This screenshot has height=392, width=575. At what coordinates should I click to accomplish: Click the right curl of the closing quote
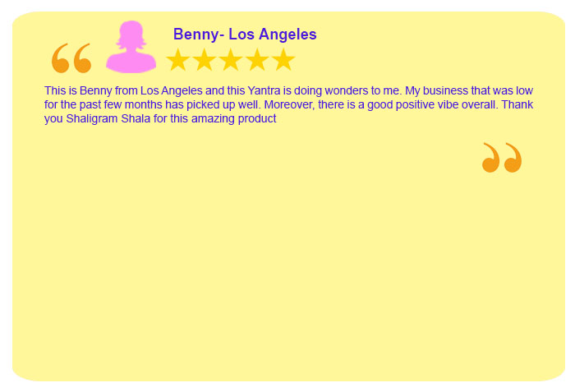point(513,158)
